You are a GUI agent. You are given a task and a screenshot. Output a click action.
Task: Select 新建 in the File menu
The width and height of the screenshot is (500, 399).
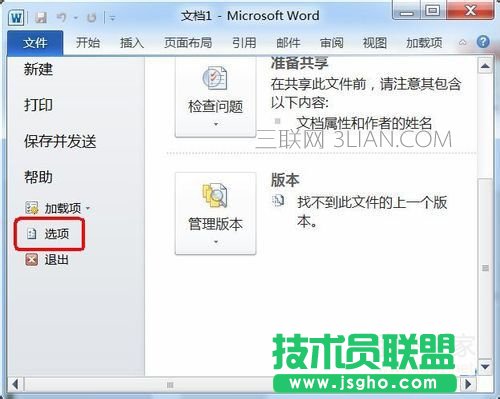pyautogui.click(x=38, y=69)
